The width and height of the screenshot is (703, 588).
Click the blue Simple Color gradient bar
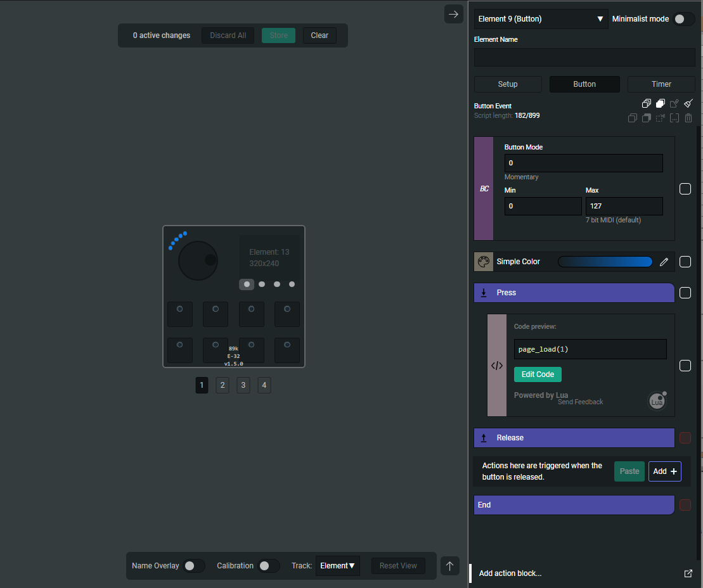pyautogui.click(x=605, y=262)
